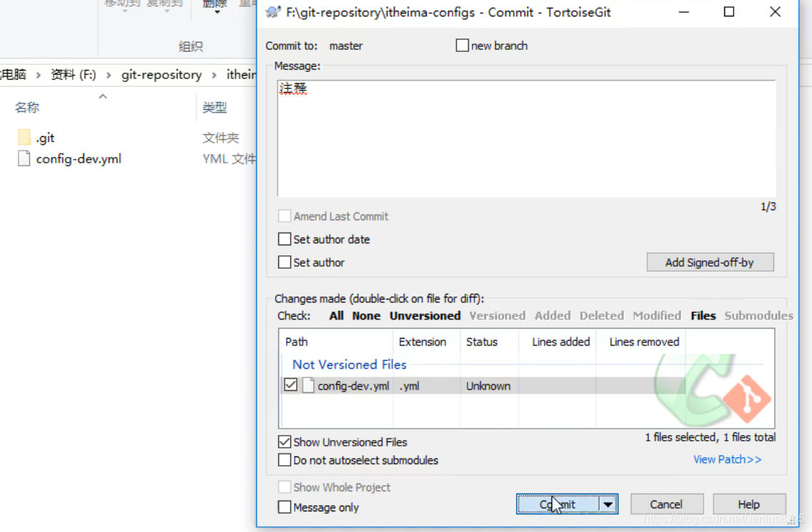The height and width of the screenshot is (532, 812).
Task: Sort changes by Status column header
Action: point(489,342)
